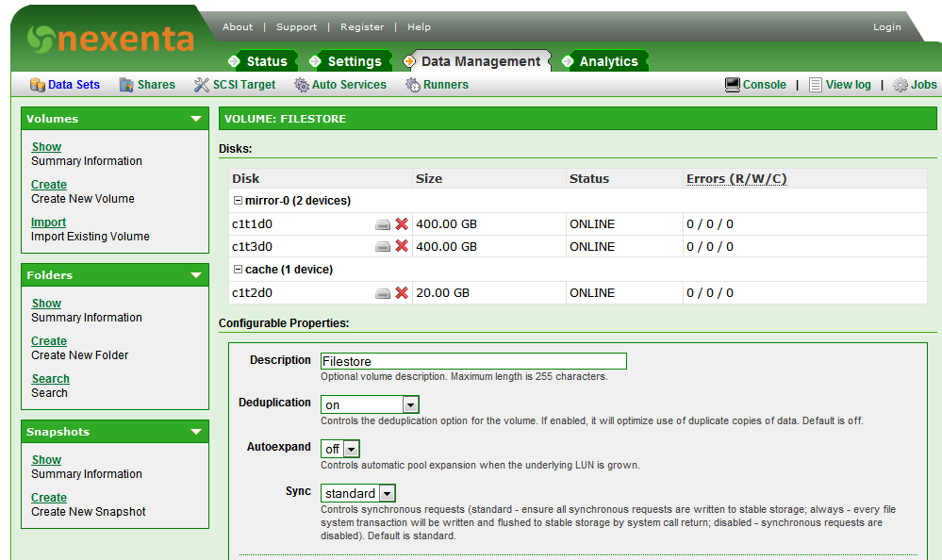This screenshot has width=942, height=560.
Task: Click the disk details icon for c1t3d0
Action: click(x=383, y=247)
